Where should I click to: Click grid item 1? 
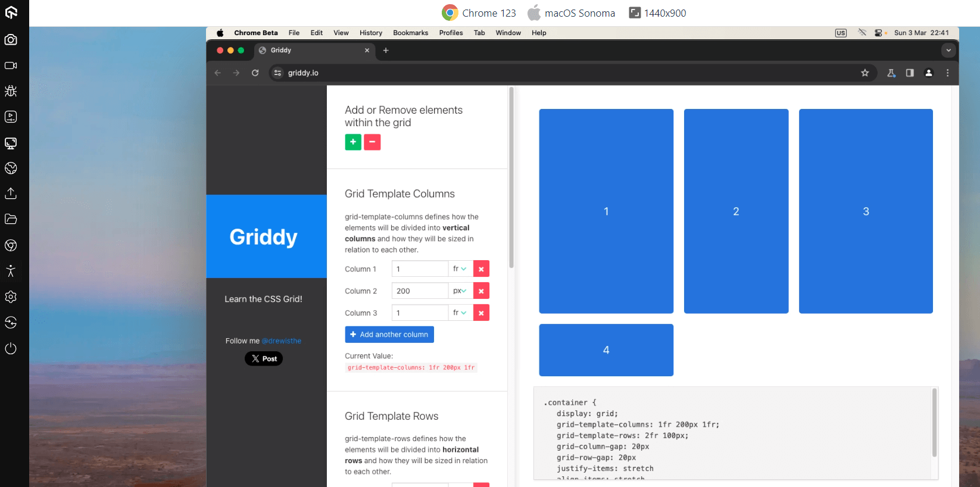tap(606, 211)
